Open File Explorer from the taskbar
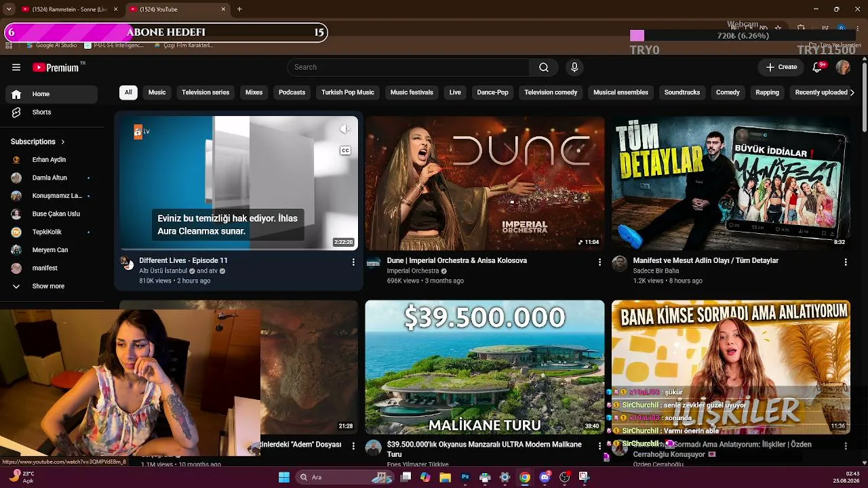The image size is (868, 488). point(445,477)
